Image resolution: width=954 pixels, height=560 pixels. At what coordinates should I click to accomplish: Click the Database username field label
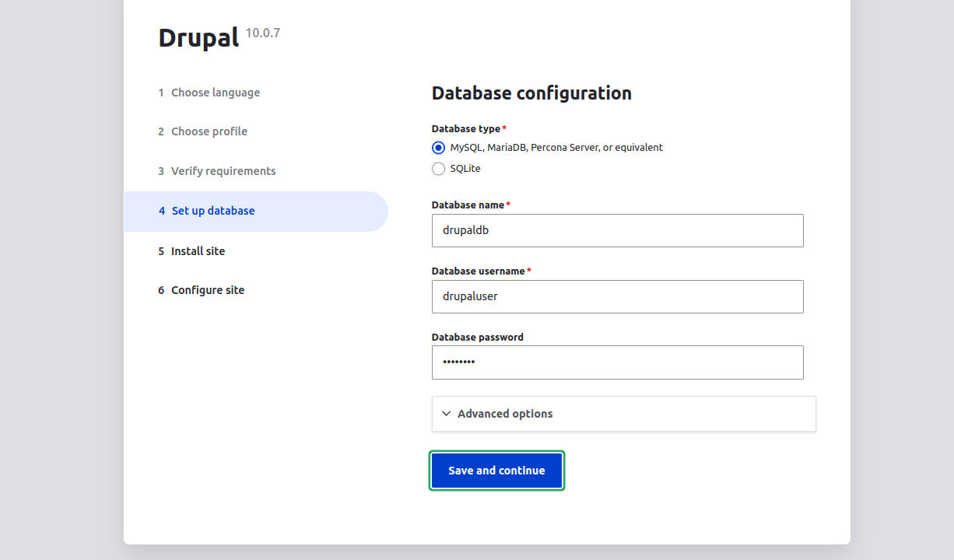(x=478, y=271)
